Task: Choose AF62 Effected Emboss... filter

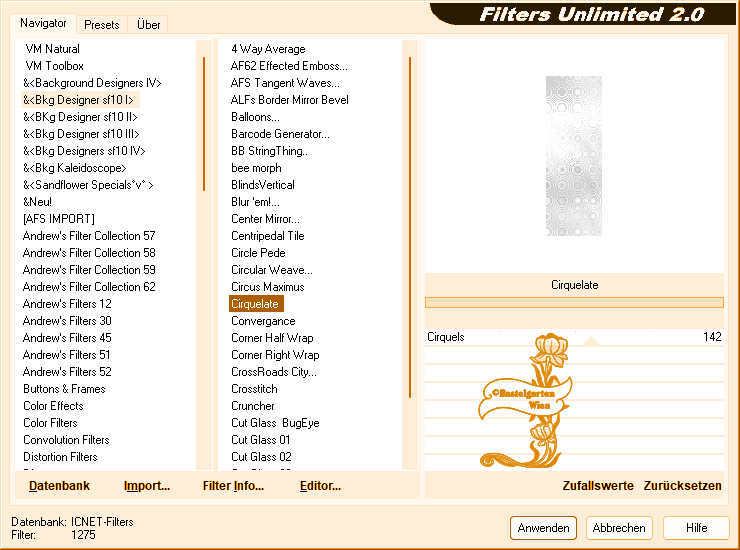Action: (x=289, y=66)
